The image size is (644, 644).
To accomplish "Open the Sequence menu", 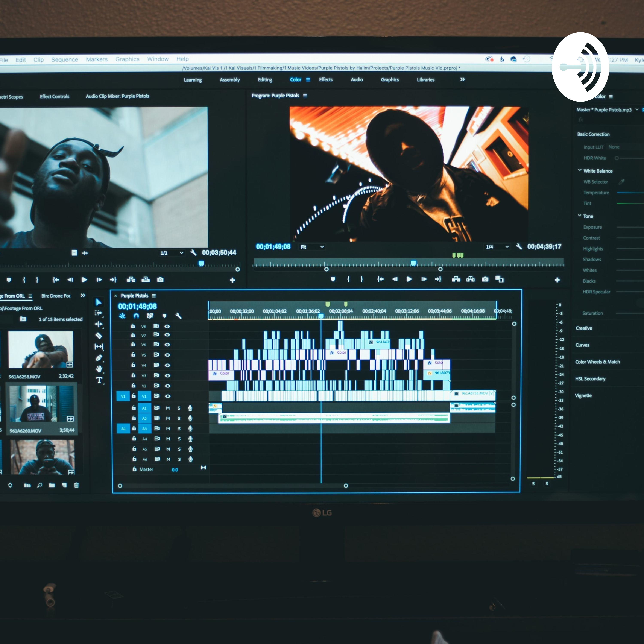I will point(65,60).
